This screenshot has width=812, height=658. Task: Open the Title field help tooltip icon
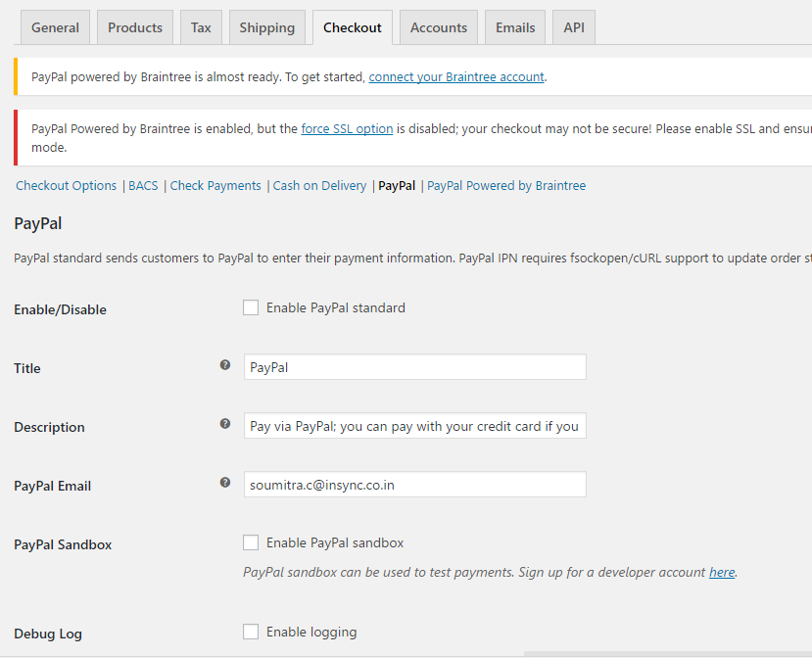tap(224, 365)
